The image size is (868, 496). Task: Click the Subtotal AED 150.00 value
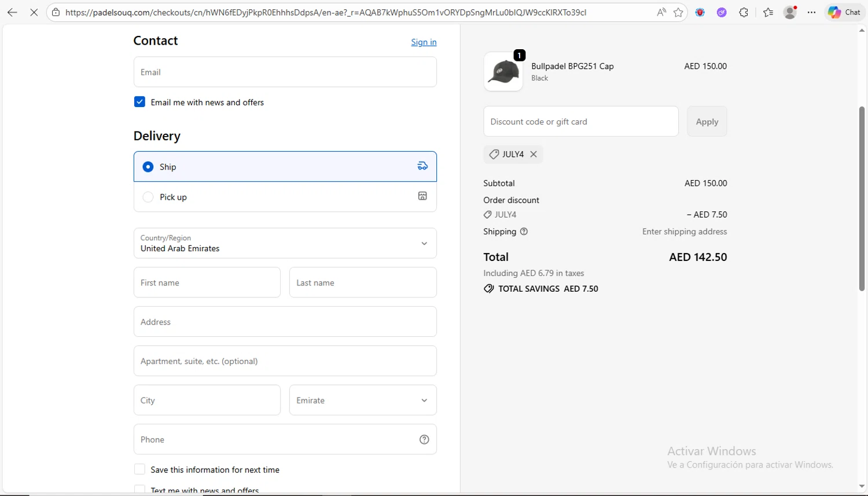705,183
